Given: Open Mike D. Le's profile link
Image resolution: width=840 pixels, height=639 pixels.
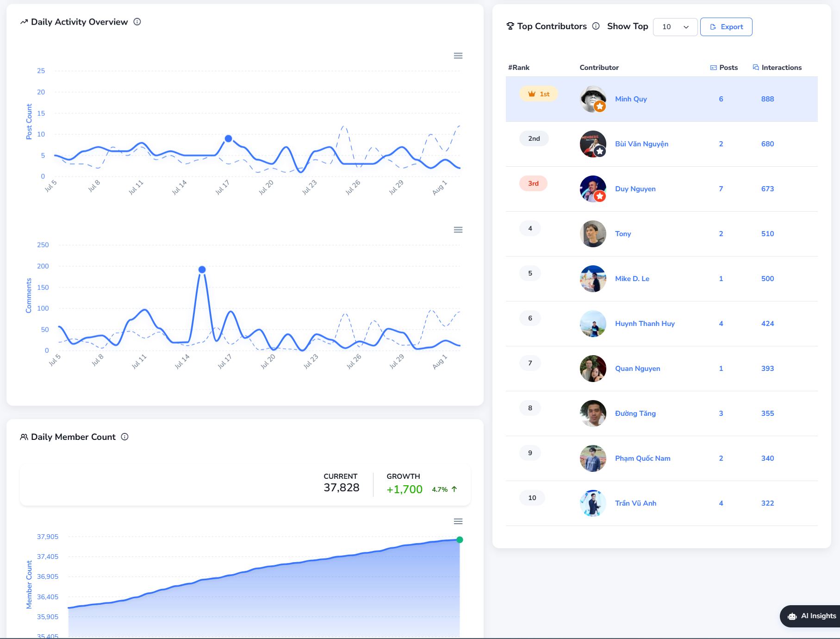Looking at the screenshot, I should point(632,278).
